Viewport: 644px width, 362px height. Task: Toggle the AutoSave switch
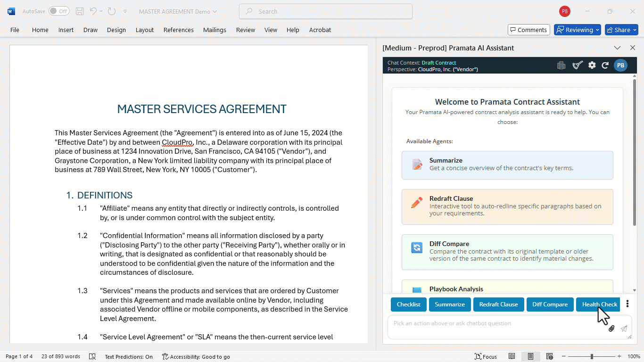pyautogui.click(x=59, y=11)
